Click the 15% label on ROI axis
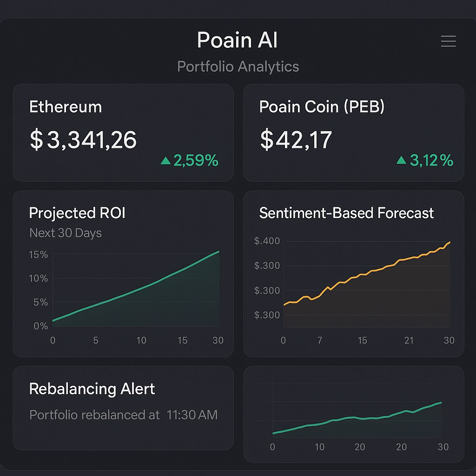476x476 pixels. pos(39,255)
